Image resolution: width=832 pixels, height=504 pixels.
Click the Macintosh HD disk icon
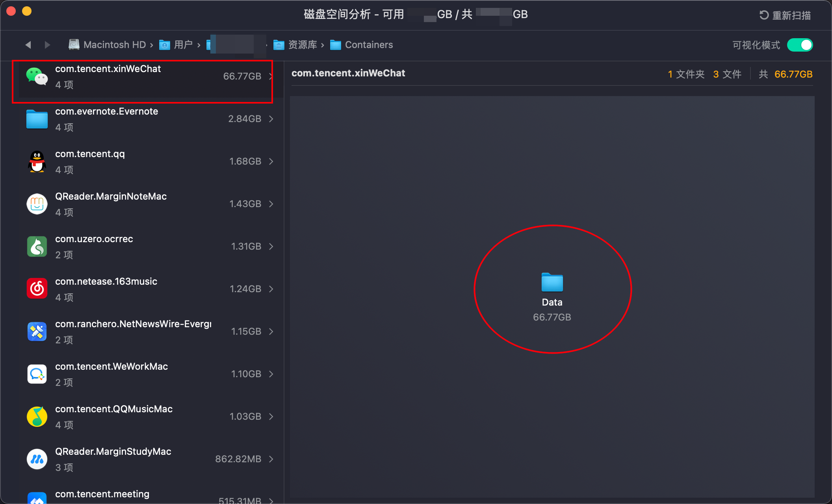74,45
